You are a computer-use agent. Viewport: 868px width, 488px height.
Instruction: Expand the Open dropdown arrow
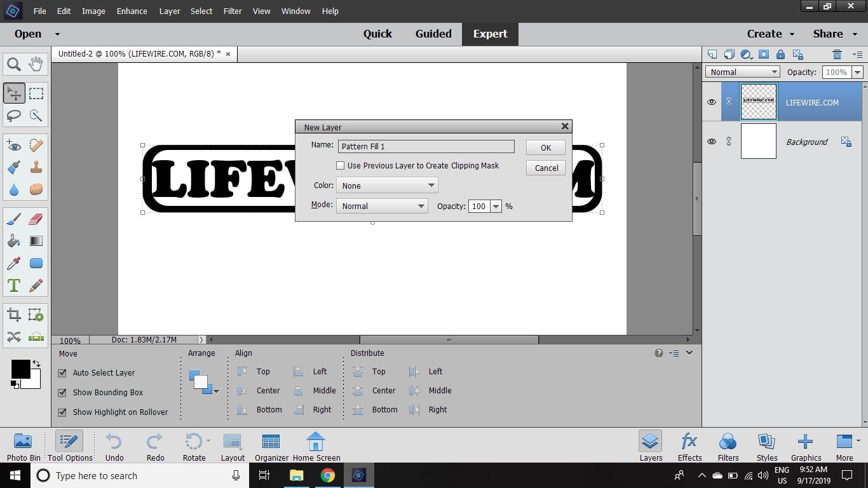(x=57, y=34)
